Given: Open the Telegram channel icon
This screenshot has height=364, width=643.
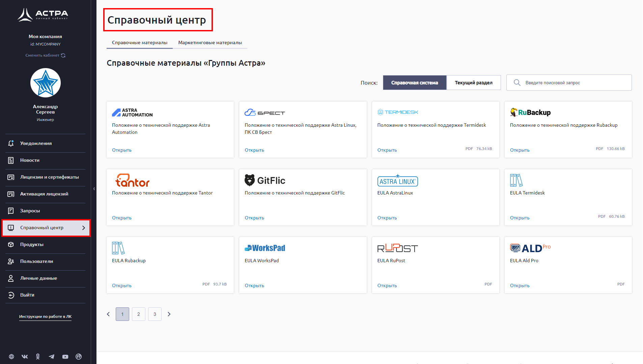Looking at the screenshot, I should [x=52, y=357].
